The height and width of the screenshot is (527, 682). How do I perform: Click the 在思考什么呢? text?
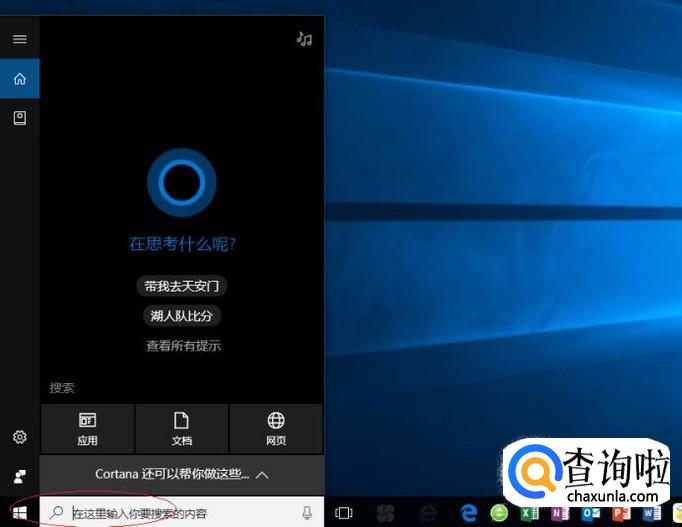182,244
